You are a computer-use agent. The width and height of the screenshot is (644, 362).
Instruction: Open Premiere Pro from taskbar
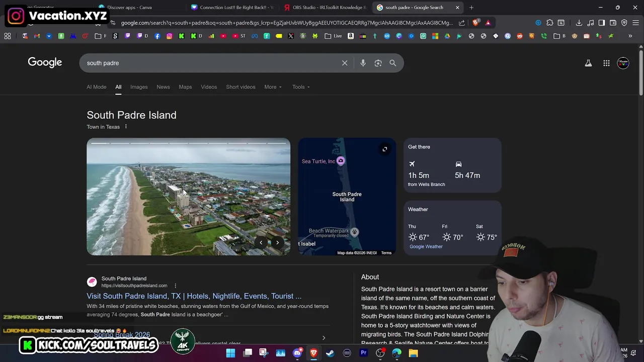coord(363,353)
